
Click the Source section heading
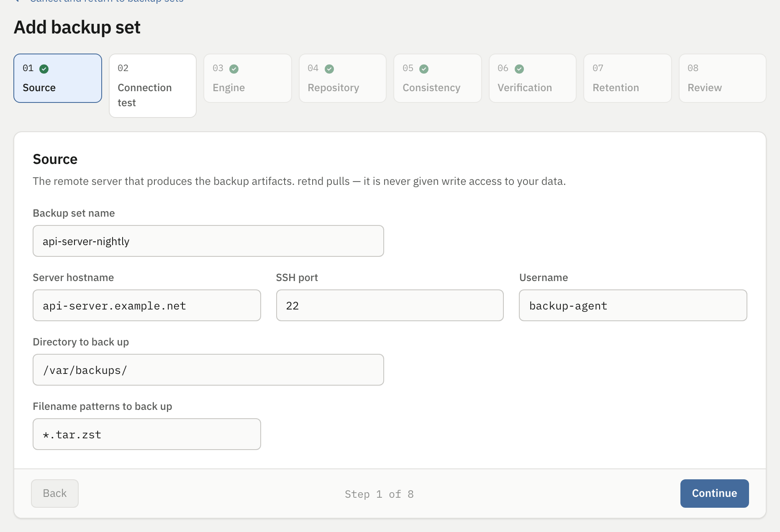coord(55,159)
